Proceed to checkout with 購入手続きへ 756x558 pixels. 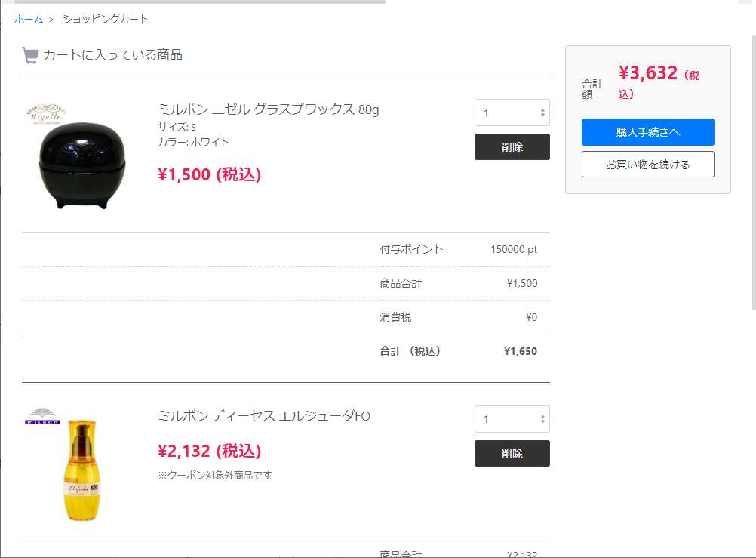click(x=647, y=132)
